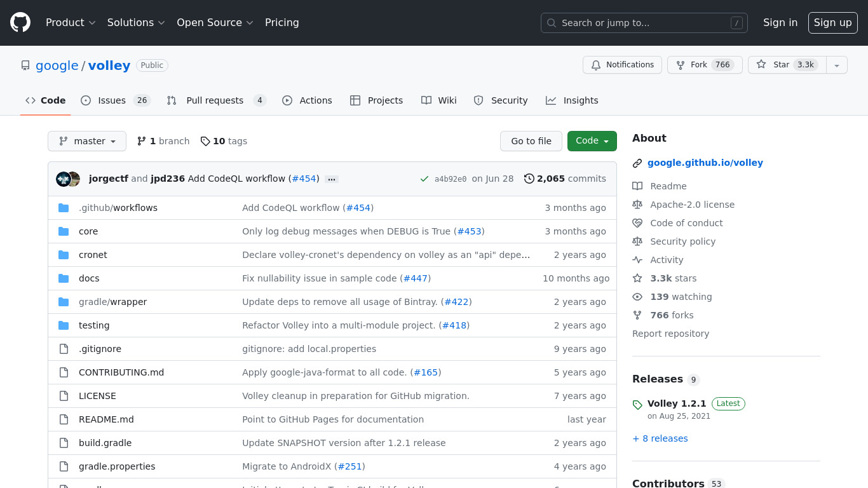This screenshot has height=488, width=868.
Task: Open the Issues tab
Action: (x=116, y=100)
